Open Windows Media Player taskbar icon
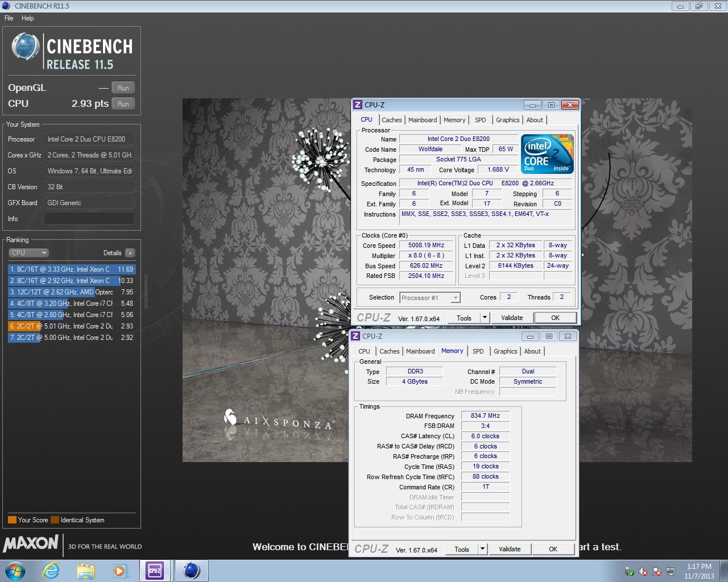This screenshot has height=582, width=728. pyautogui.click(x=120, y=571)
